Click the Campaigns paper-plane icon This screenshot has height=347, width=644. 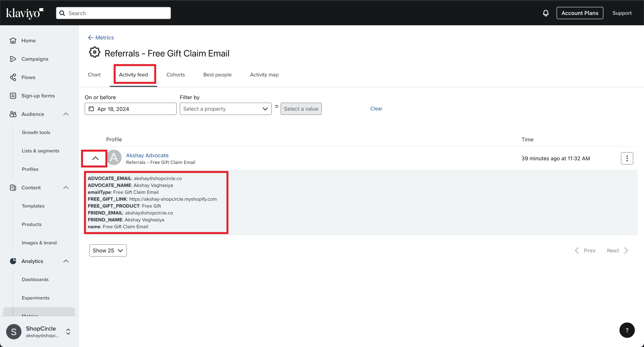13,59
